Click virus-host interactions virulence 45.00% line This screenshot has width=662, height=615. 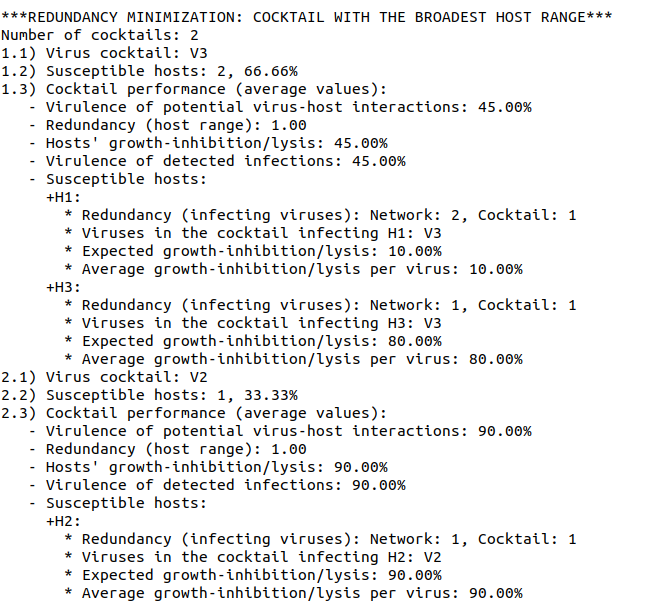[288, 107]
